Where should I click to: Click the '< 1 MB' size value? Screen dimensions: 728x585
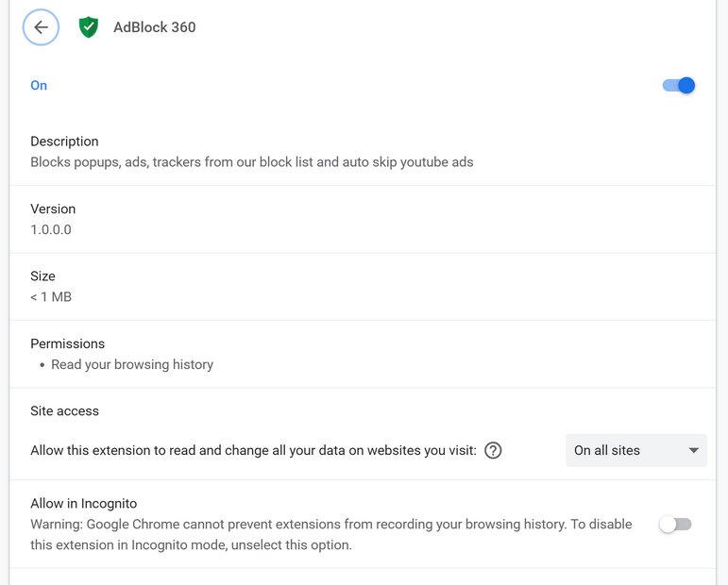point(51,297)
